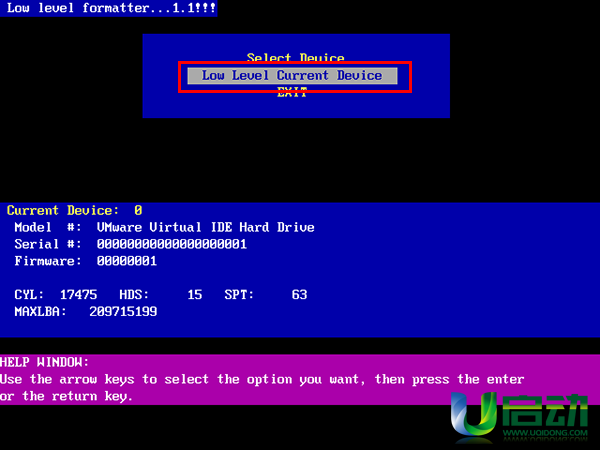Select the firmware value 00000001
The height and width of the screenshot is (450, 600).
pyautogui.click(x=129, y=261)
